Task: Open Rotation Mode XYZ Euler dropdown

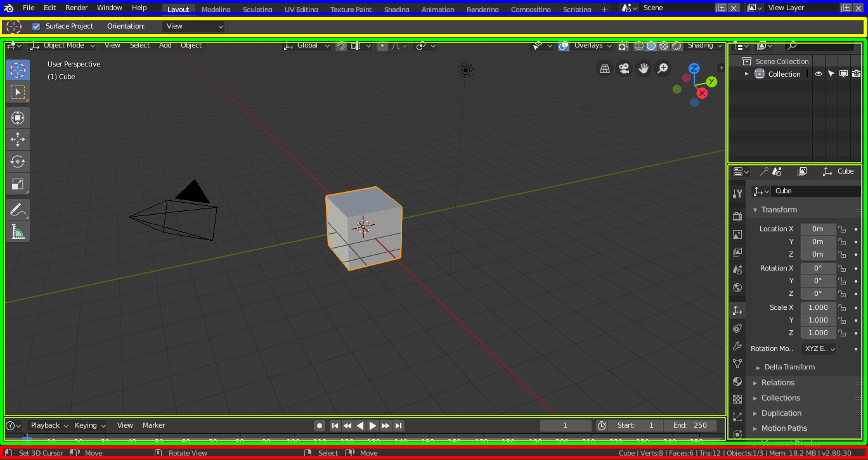Action: (818, 348)
